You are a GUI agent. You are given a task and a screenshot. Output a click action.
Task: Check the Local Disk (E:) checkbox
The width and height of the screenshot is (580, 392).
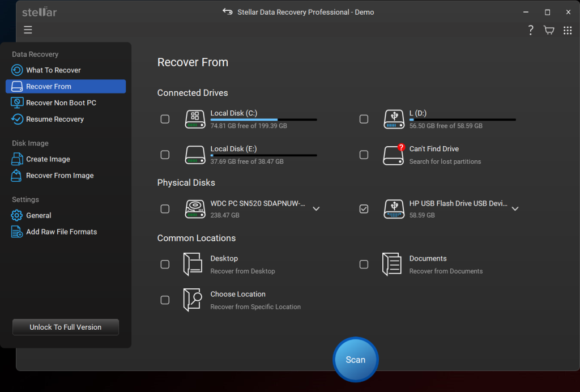[165, 155]
